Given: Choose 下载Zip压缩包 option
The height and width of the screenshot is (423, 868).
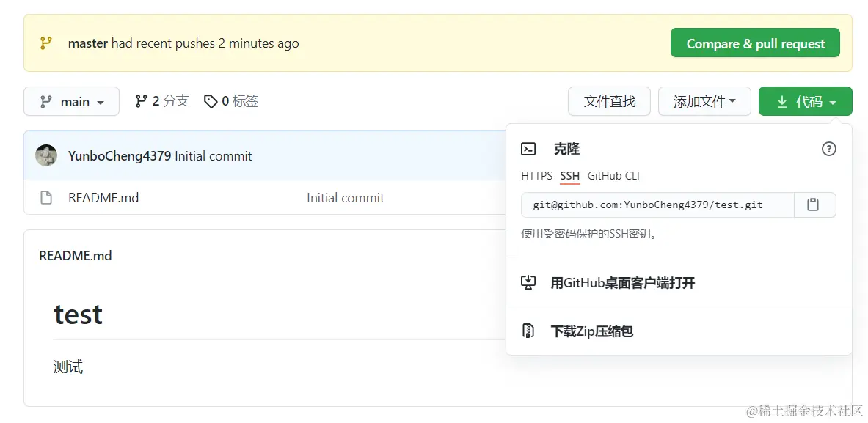Looking at the screenshot, I should (x=679, y=331).
